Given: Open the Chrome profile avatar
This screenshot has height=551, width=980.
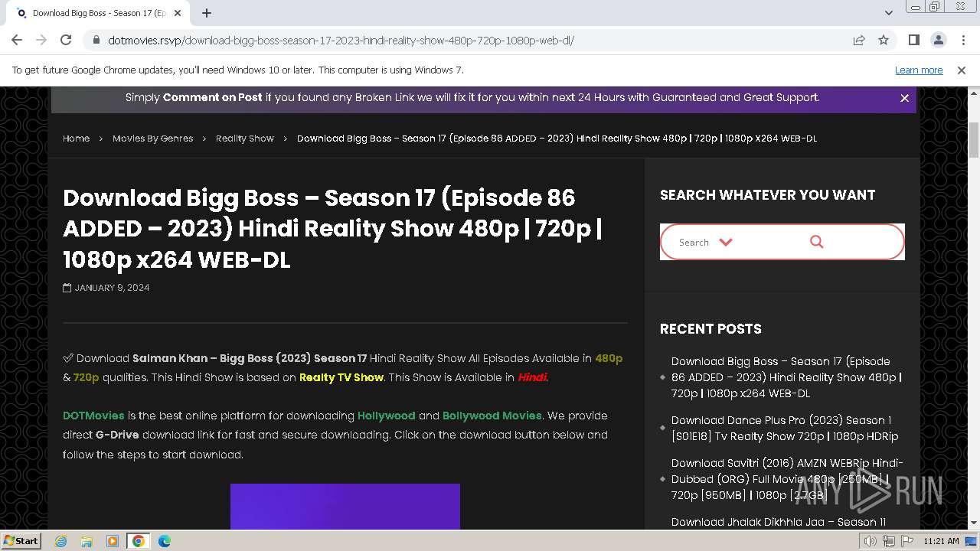Looking at the screenshot, I should coord(938,40).
